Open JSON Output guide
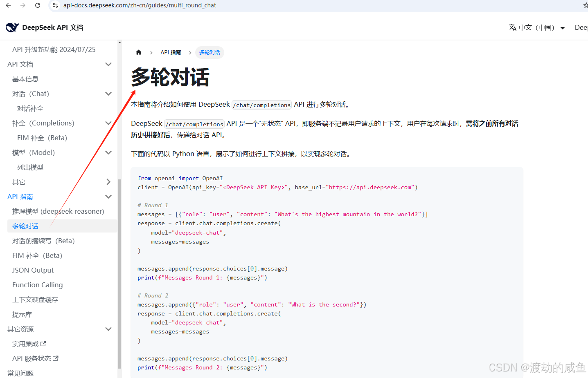The width and height of the screenshot is (588, 378). click(33, 270)
